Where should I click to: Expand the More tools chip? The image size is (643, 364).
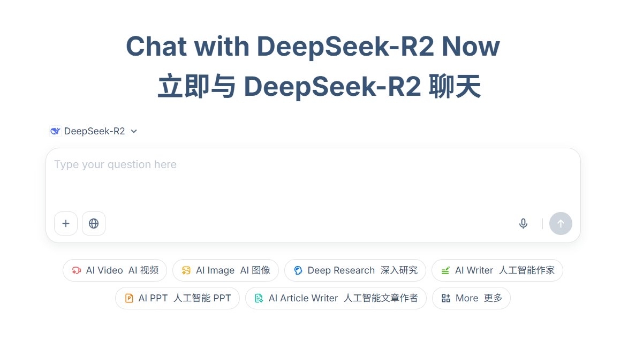coord(471,298)
